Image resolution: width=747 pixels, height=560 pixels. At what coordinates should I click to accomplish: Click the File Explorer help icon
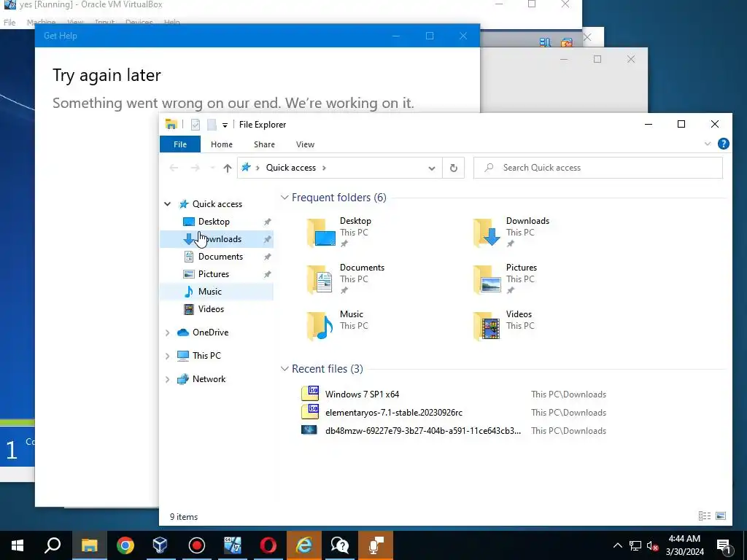click(723, 144)
